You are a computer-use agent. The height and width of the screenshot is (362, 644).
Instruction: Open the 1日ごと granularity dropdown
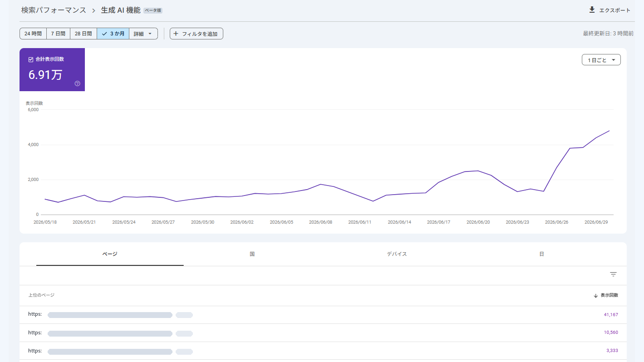601,60
